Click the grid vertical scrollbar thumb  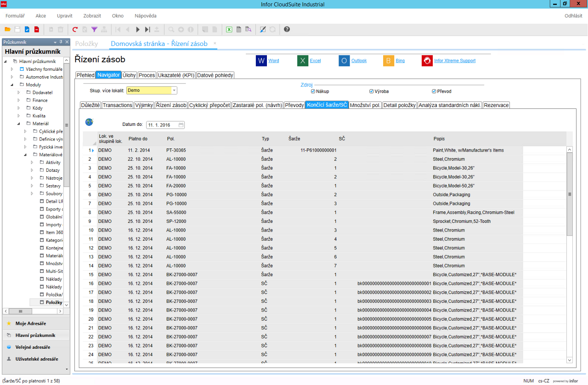point(570,194)
